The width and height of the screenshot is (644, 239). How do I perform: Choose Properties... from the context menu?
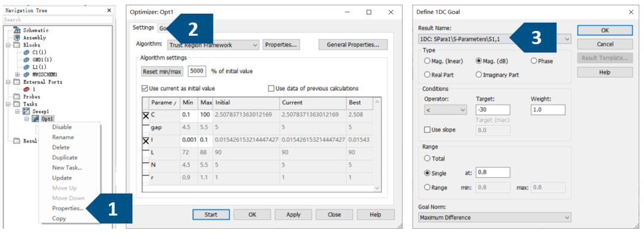click(68, 208)
